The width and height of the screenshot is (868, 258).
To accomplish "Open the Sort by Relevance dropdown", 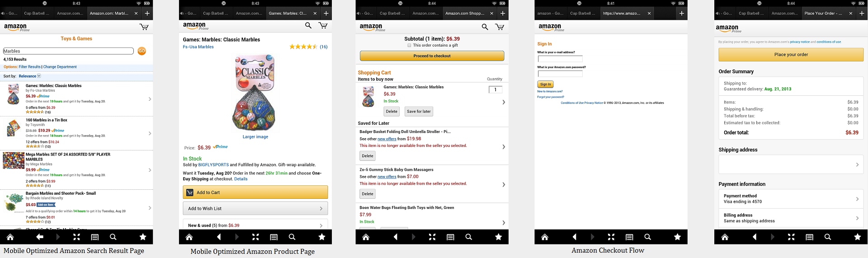I will coord(30,76).
